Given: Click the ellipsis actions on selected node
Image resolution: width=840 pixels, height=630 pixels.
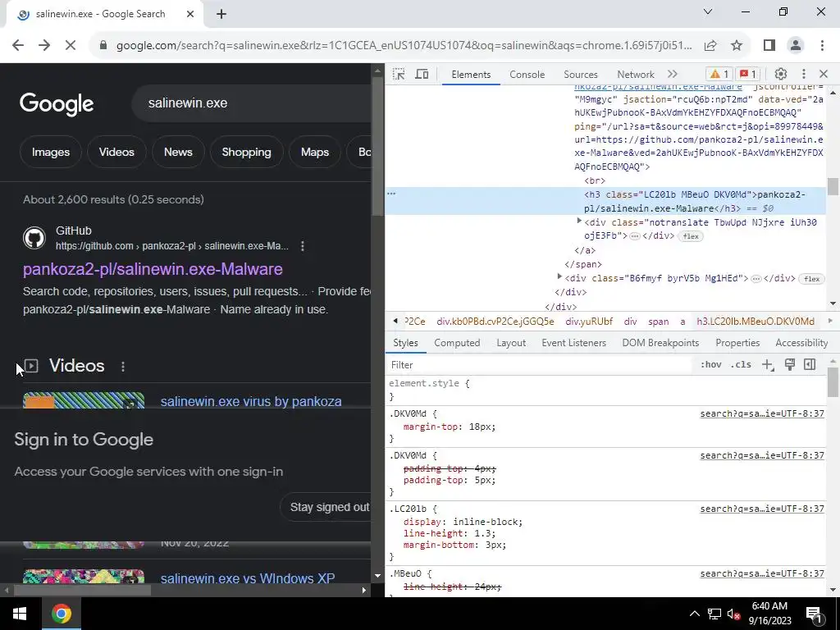Looking at the screenshot, I should 391,194.
